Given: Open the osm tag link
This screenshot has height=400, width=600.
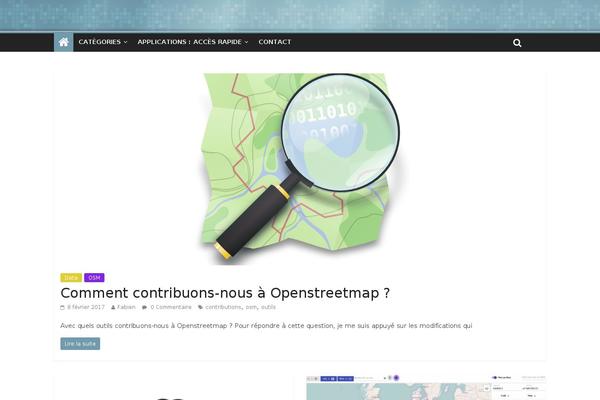Looking at the screenshot, I should point(251,307).
